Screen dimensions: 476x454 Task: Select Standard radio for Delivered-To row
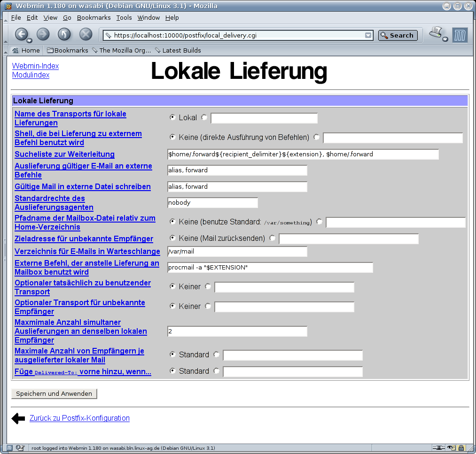coord(172,370)
